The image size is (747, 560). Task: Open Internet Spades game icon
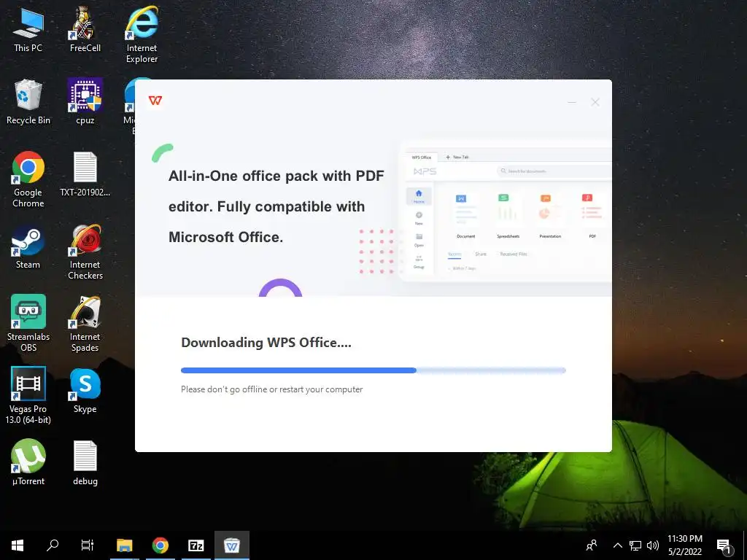click(x=85, y=323)
